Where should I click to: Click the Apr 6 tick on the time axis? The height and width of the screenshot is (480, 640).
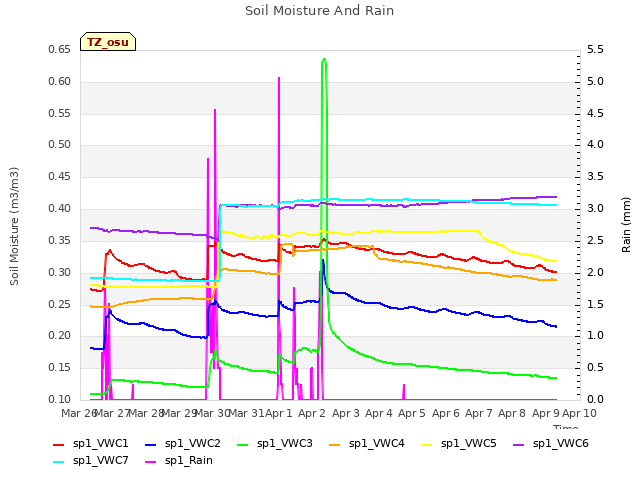click(445, 413)
